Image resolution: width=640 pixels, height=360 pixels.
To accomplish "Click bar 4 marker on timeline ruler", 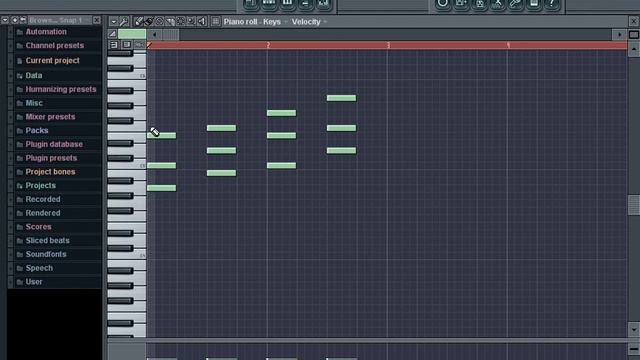I will (x=508, y=45).
